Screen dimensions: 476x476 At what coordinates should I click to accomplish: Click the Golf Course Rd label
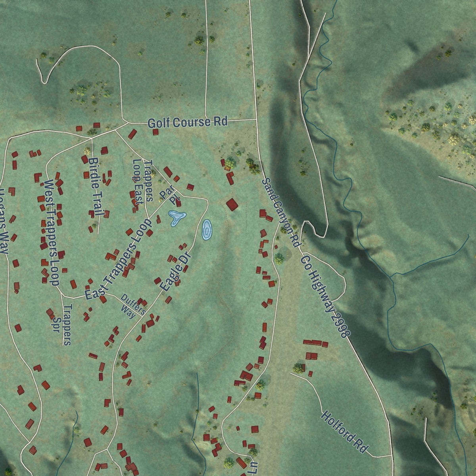188,122
